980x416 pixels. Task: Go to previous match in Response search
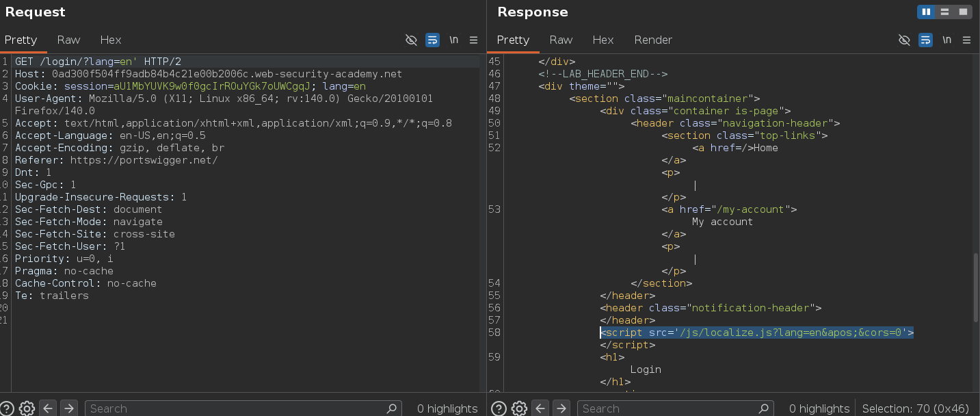[x=540, y=408]
